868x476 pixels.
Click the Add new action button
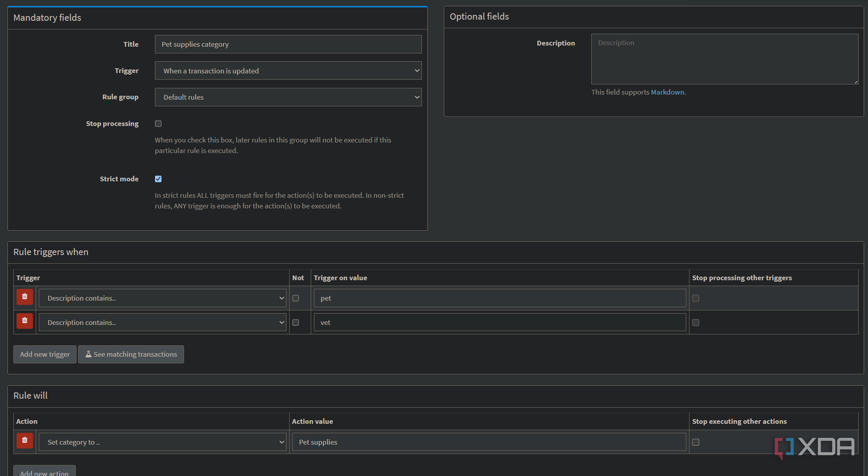pyautogui.click(x=44, y=472)
